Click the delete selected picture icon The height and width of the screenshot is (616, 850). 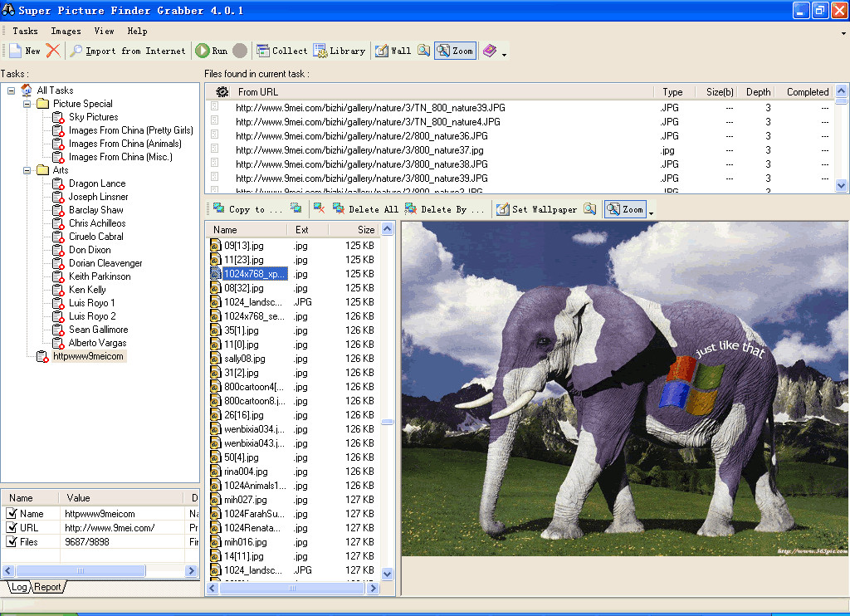point(320,208)
